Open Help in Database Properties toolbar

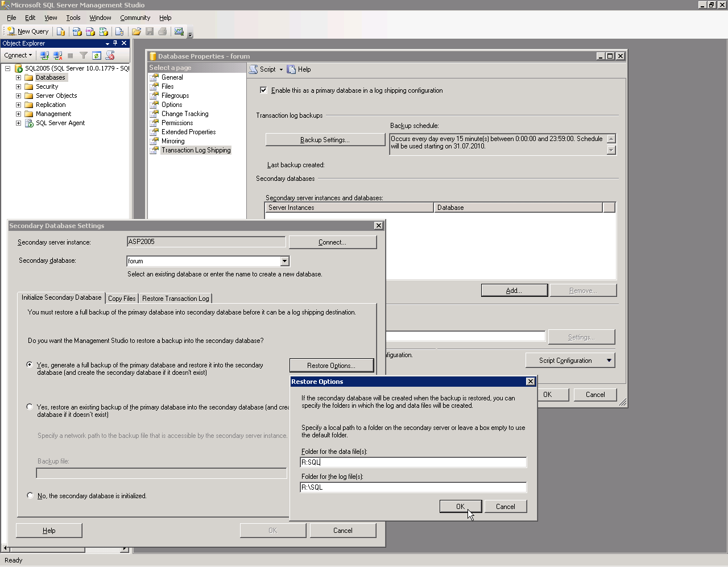pos(299,69)
